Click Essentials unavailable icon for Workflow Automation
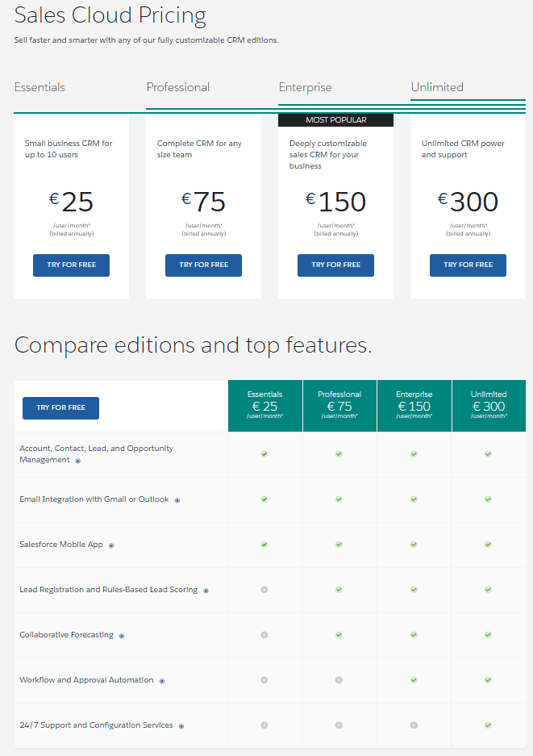Screen dimensions: 533x756 (x=264, y=680)
